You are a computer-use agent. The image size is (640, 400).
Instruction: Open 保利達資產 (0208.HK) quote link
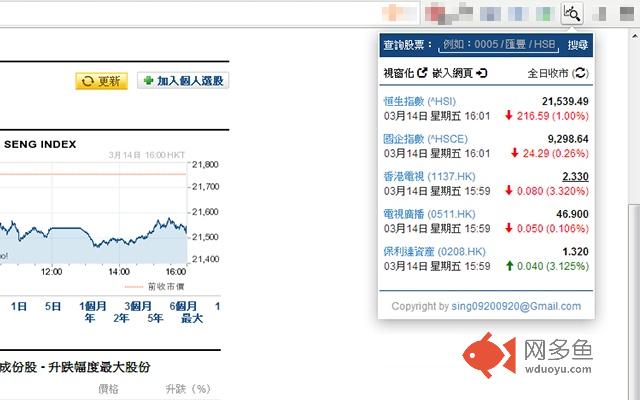click(434, 251)
